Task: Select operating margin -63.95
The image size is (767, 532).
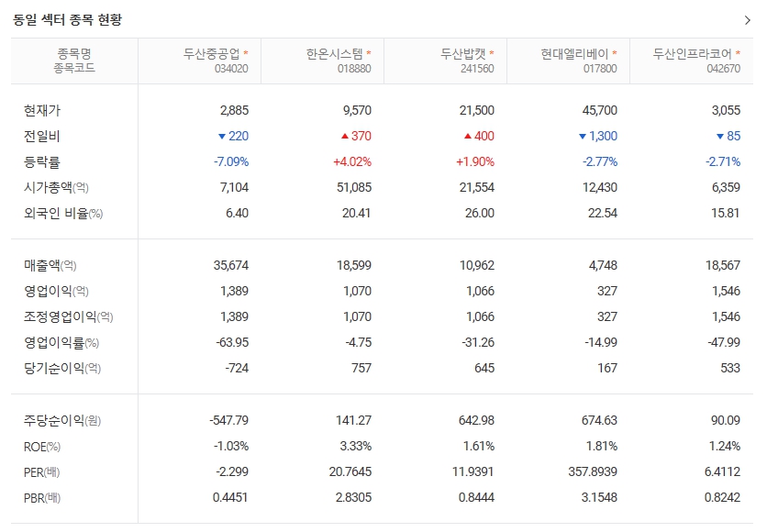Action: (232, 343)
